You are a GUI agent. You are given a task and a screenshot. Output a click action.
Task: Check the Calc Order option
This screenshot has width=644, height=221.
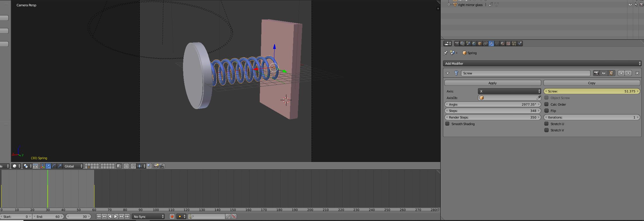546,104
